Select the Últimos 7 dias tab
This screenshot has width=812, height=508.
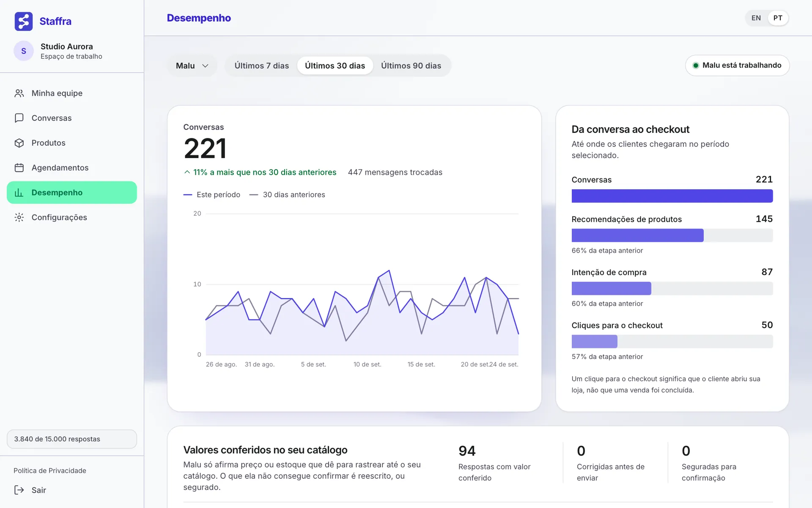click(x=262, y=66)
